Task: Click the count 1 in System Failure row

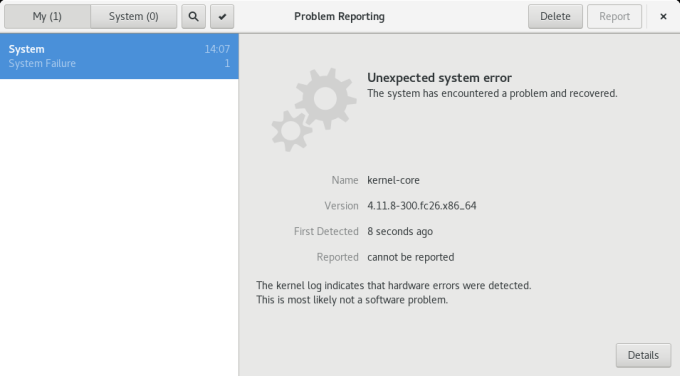Action: tap(227, 63)
